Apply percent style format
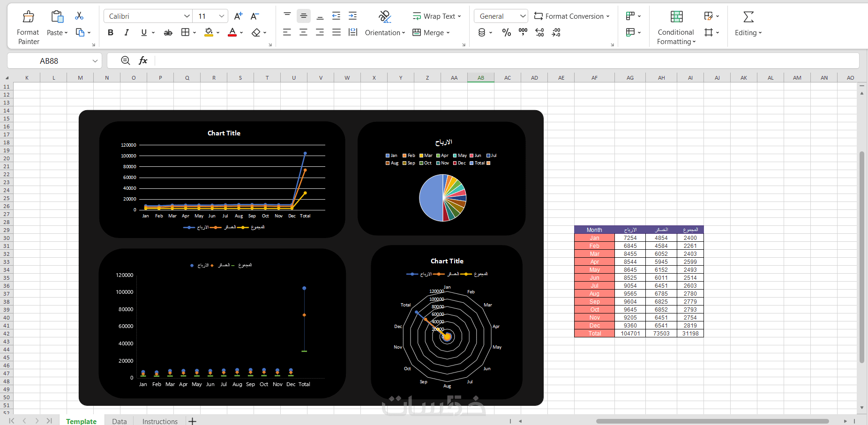This screenshot has width=868, height=425. (507, 32)
